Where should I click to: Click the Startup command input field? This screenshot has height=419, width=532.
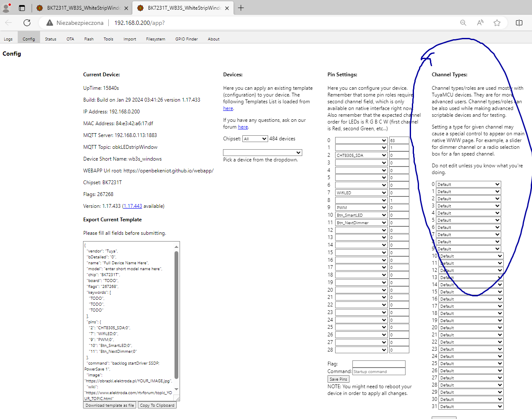pyautogui.click(x=379, y=371)
